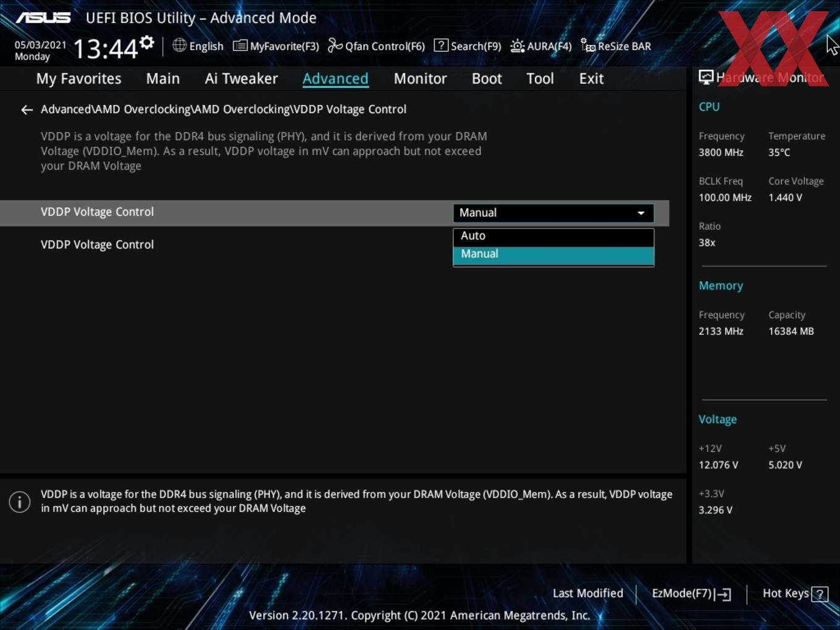Click the Voltage section heading
Image resolution: width=840 pixels, height=630 pixels.
point(718,419)
